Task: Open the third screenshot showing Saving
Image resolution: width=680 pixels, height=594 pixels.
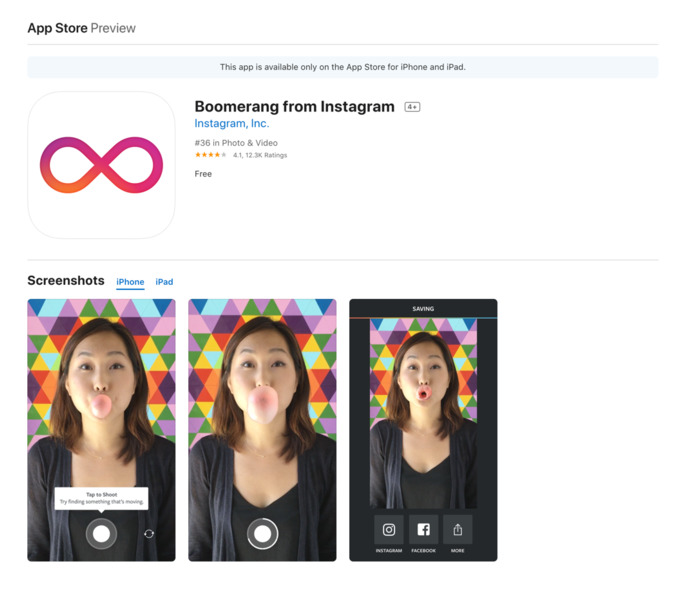Action: click(x=423, y=430)
